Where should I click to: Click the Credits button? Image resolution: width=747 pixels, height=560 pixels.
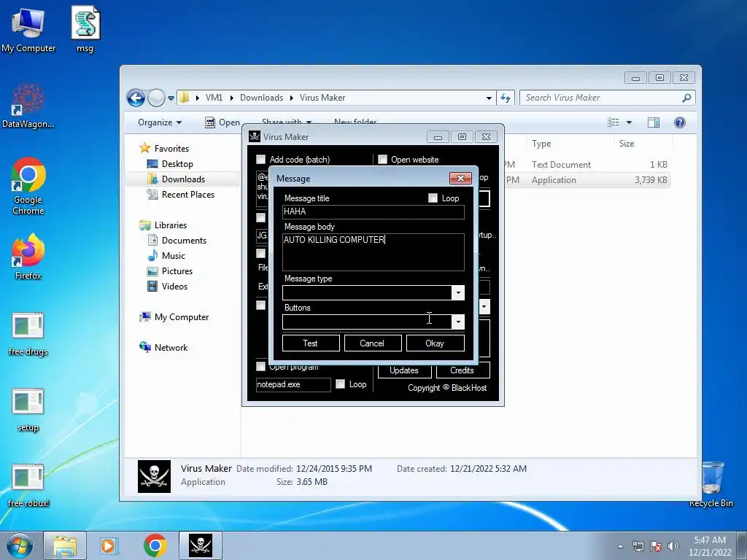462,370
